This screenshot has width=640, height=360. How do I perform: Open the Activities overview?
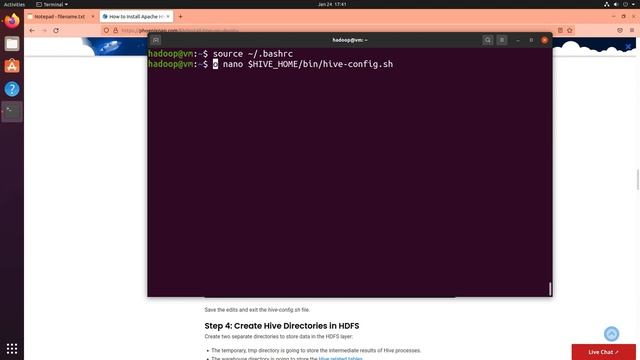tap(14, 4)
